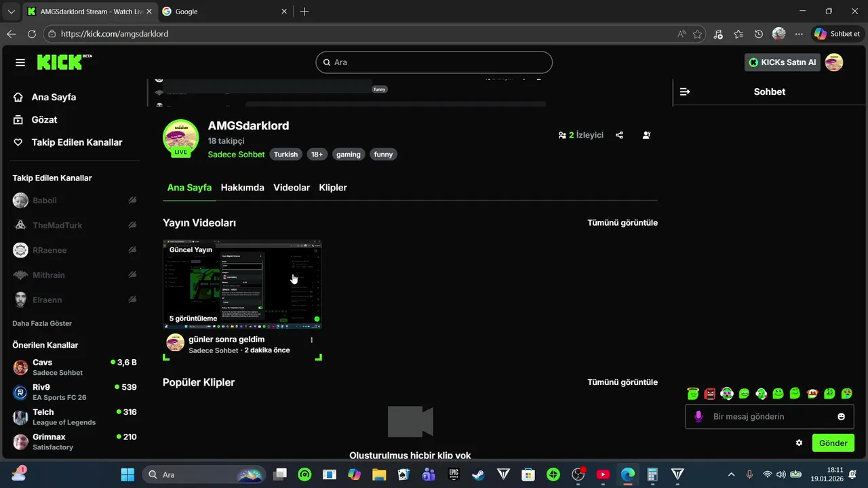Select the angry red emote
This screenshot has width=868, height=488.
tap(710, 393)
